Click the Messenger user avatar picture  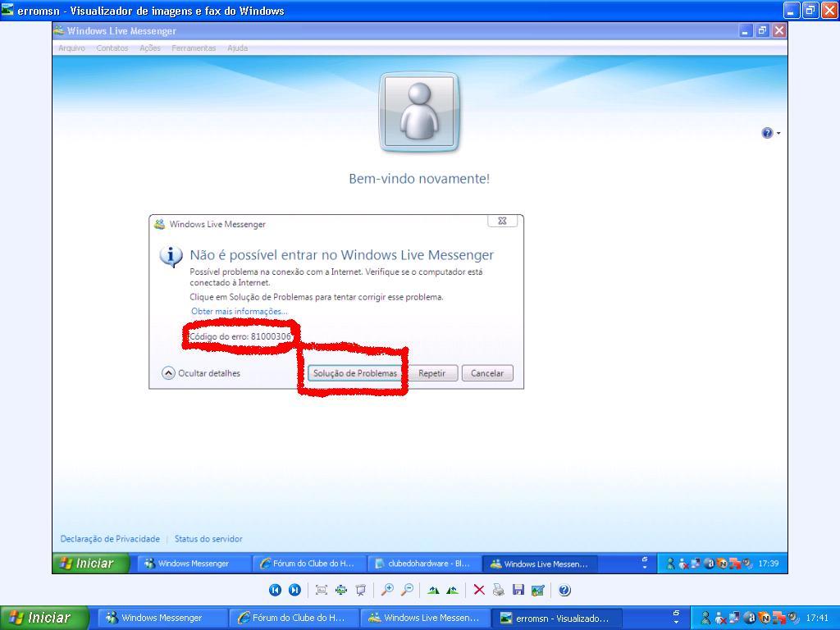pos(419,112)
